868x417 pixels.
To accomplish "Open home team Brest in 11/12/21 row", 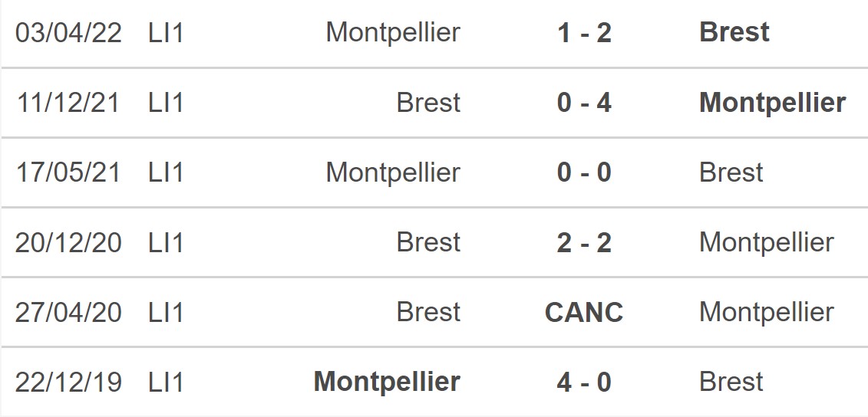I will [428, 103].
